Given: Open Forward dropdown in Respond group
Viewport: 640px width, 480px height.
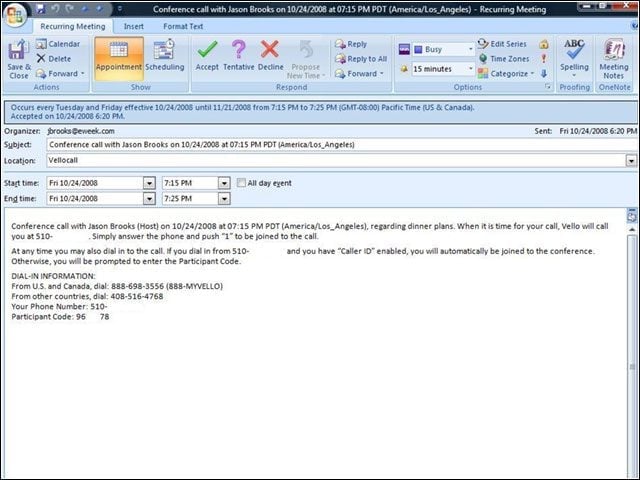Looking at the screenshot, I should (359, 74).
